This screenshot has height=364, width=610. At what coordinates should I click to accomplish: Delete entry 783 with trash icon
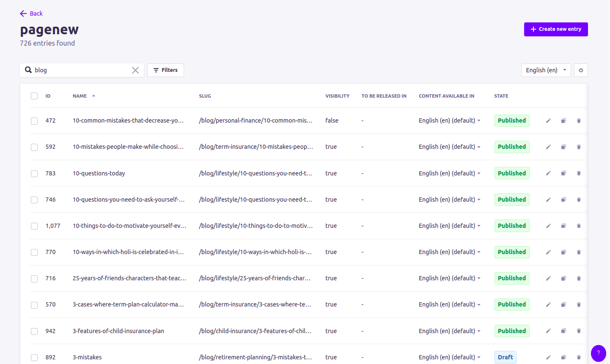pos(579,173)
